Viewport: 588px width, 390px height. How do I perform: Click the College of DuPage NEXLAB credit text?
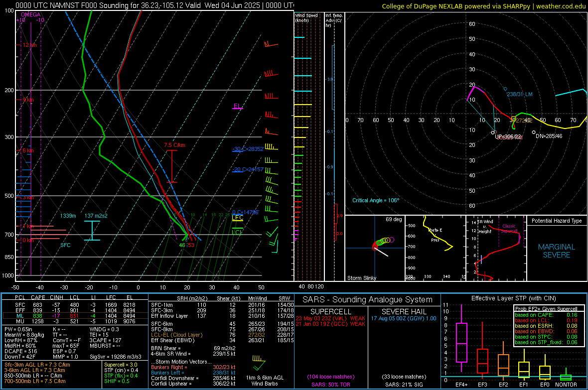[x=483, y=6]
